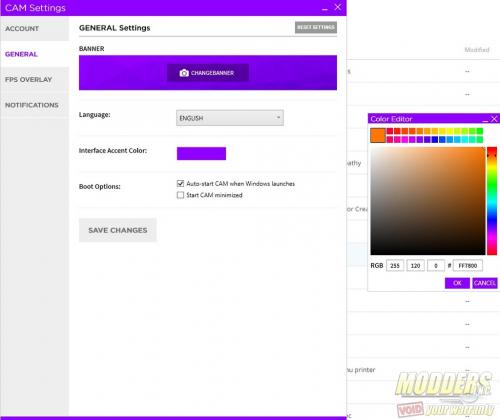Close the CAM Settings window
Screen dimensions: 500x420
coord(338,7)
